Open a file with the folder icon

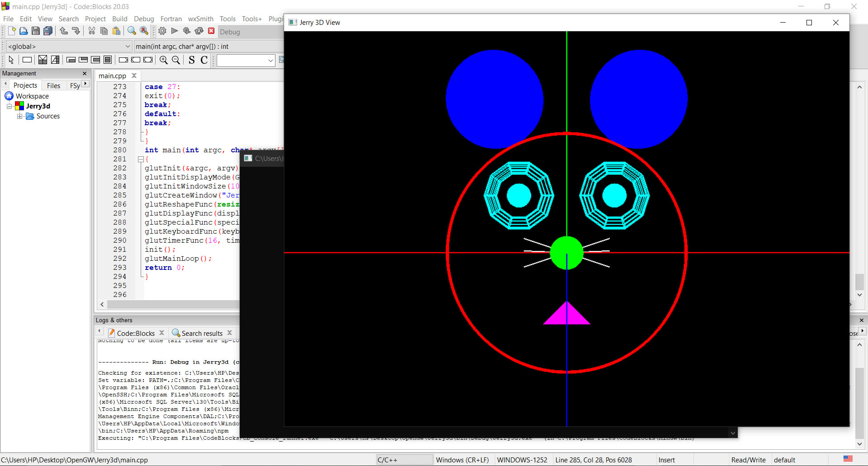pos(24,31)
